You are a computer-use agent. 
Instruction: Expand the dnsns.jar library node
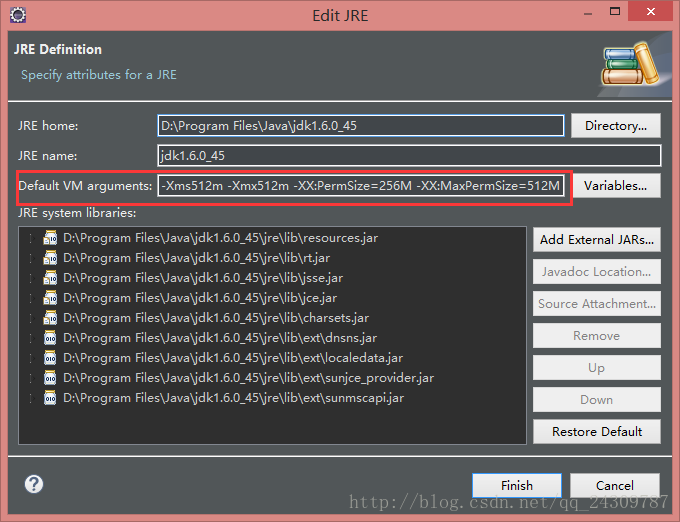click(31, 338)
